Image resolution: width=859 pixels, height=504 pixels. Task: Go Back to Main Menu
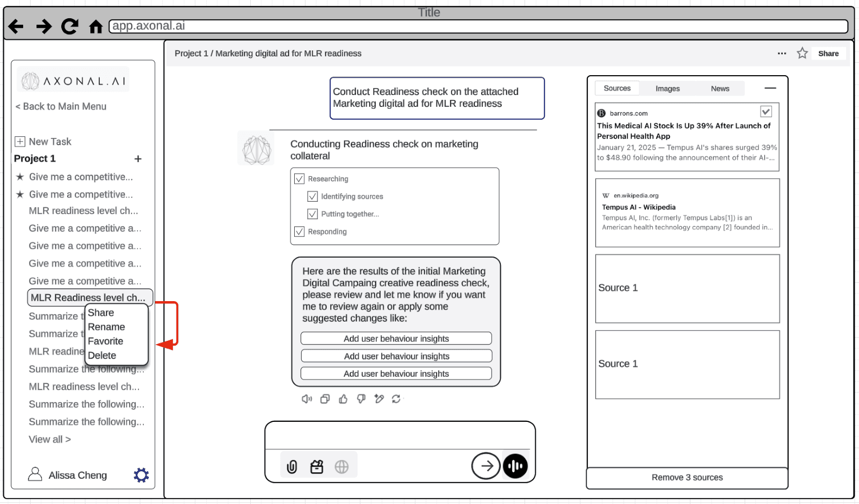point(61,106)
